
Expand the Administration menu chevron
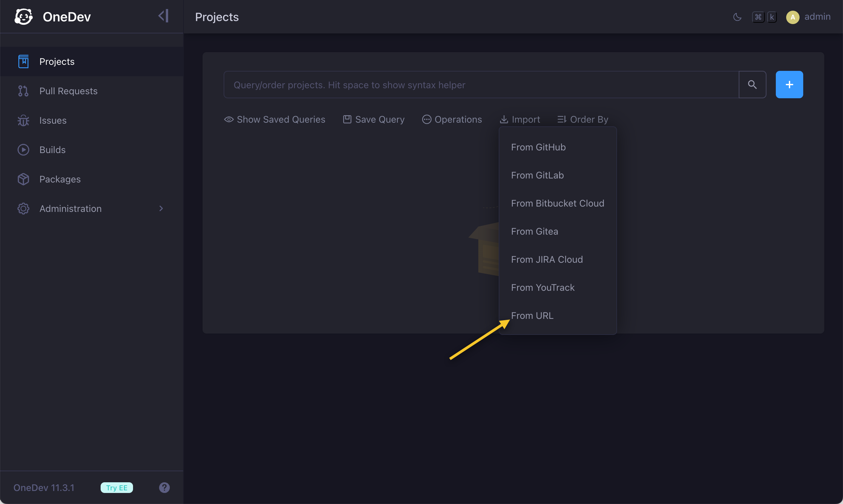pyautogui.click(x=161, y=209)
